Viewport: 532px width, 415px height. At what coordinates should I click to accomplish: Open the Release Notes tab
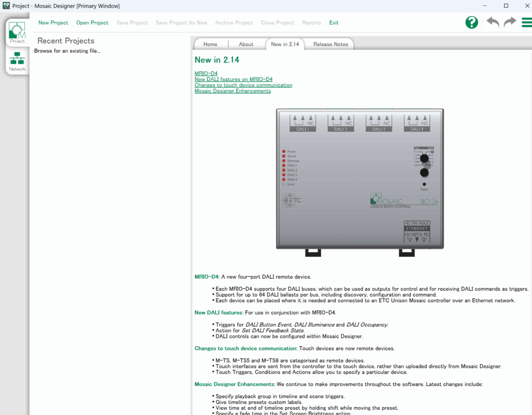coord(331,44)
